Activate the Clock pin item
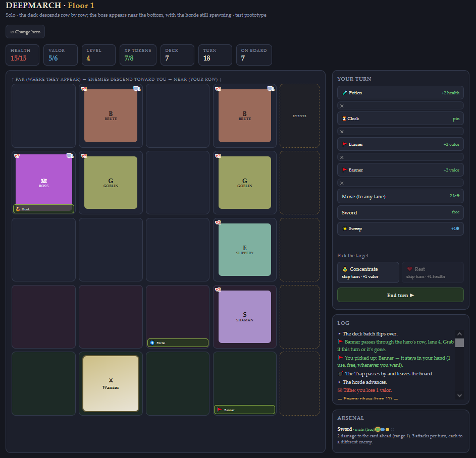The image size is (476, 458). point(400,119)
